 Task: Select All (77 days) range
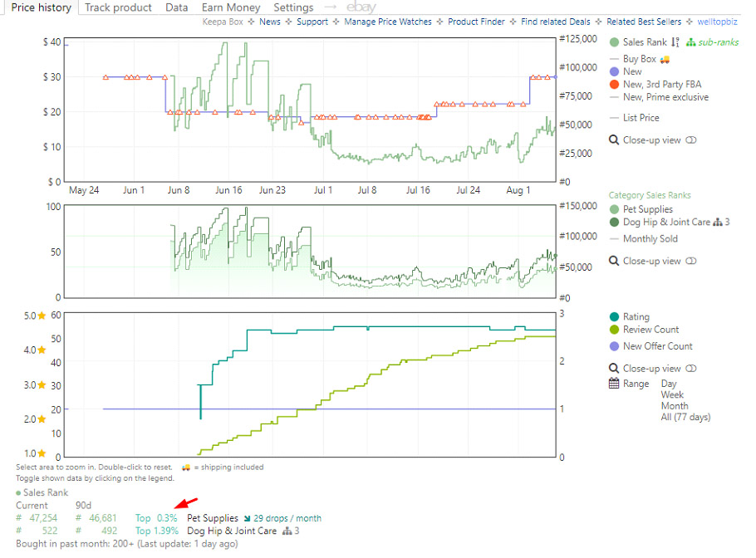tap(685, 417)
